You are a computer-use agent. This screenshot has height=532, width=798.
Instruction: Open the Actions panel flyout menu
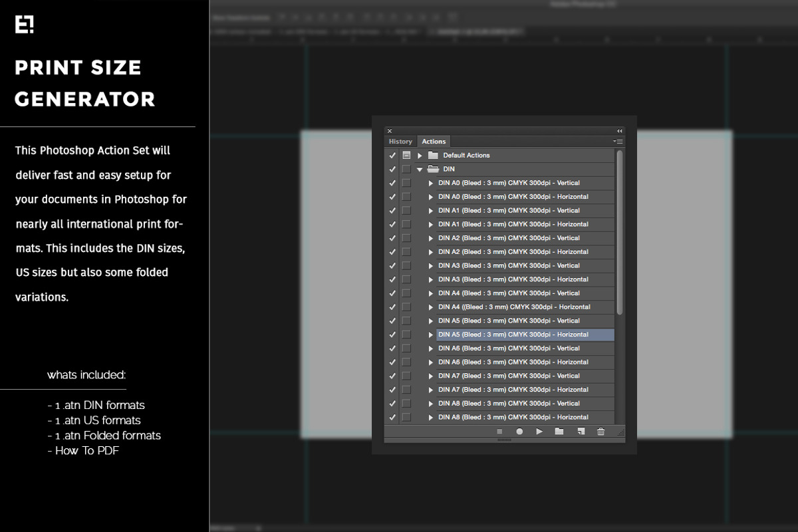pyautogui.click(x=618, y=141)
